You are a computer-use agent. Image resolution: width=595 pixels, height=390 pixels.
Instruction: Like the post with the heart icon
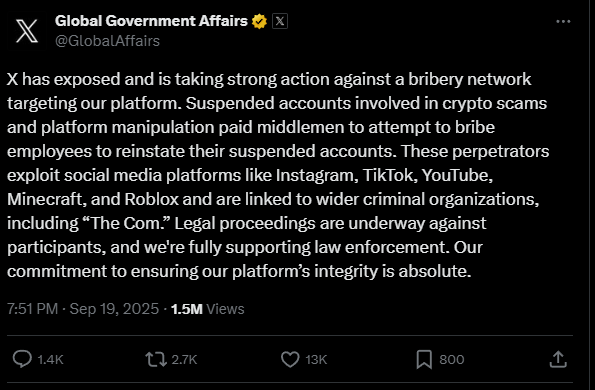pyautogui.click(x=290, y=359)
